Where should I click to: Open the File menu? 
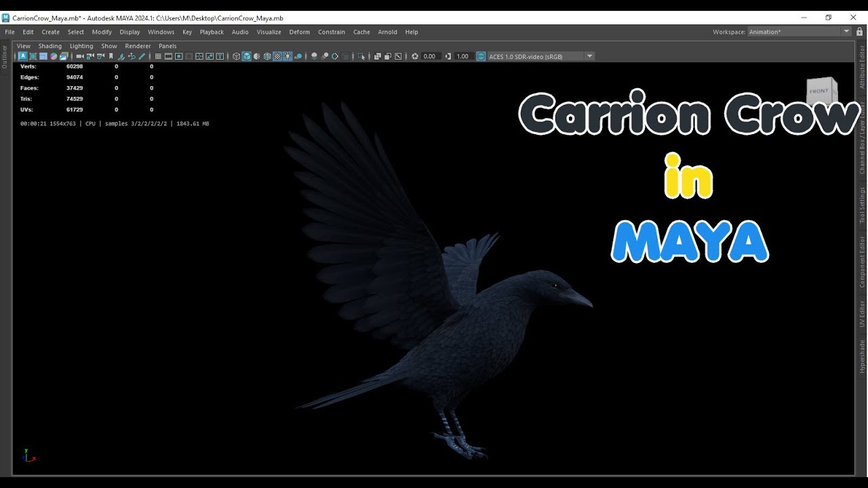(x=9, y=32)
